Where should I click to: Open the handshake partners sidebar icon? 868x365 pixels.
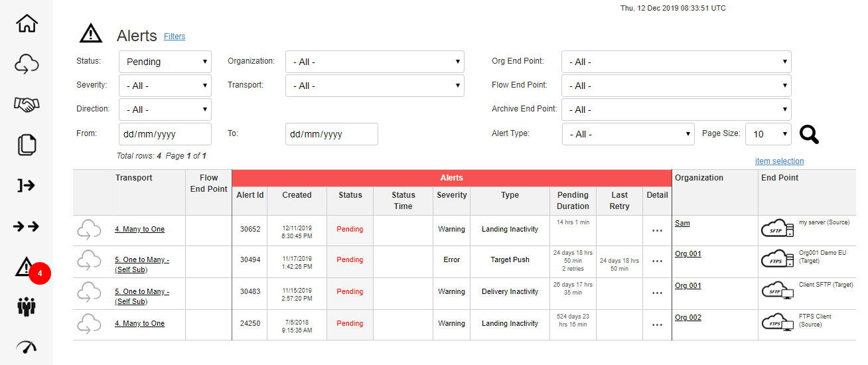pyautogui.click(x=27, y=104)
